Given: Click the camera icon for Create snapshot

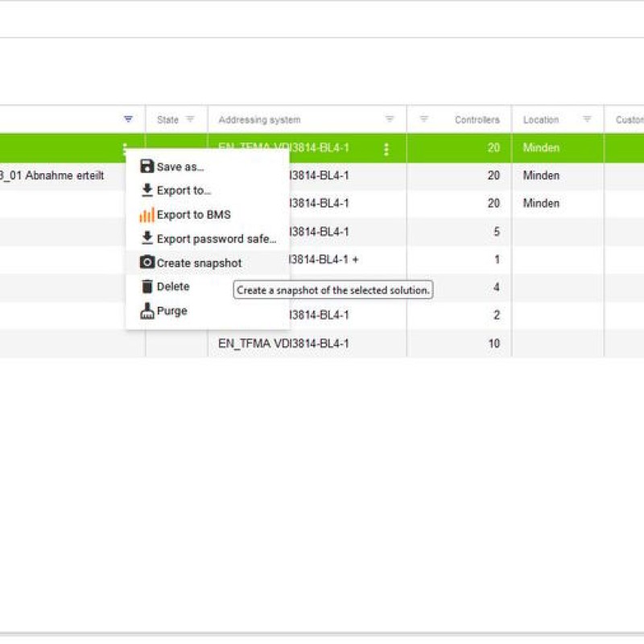Looking at the screenshot, I should (x=146, y=262).
